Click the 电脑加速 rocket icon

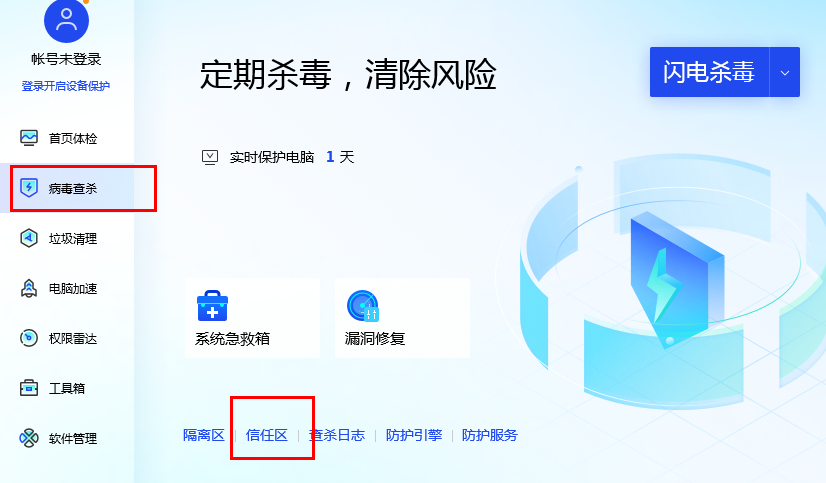tap(29, 288)
